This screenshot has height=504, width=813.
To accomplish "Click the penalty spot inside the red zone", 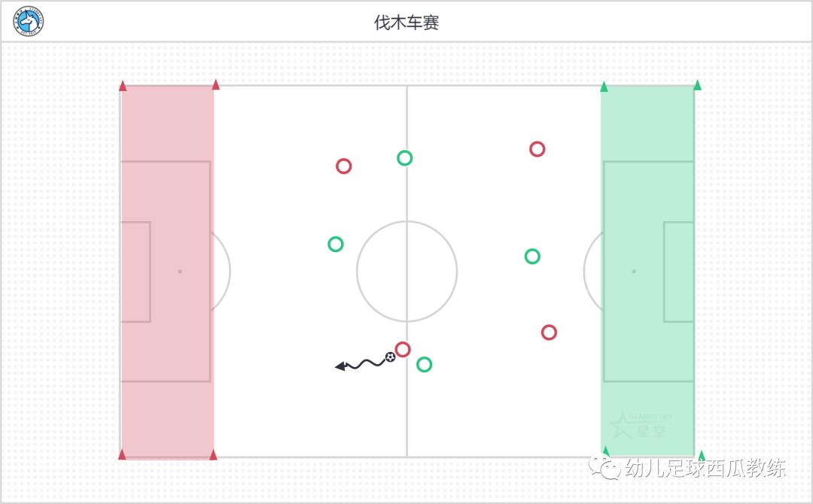I will point(180,271).
